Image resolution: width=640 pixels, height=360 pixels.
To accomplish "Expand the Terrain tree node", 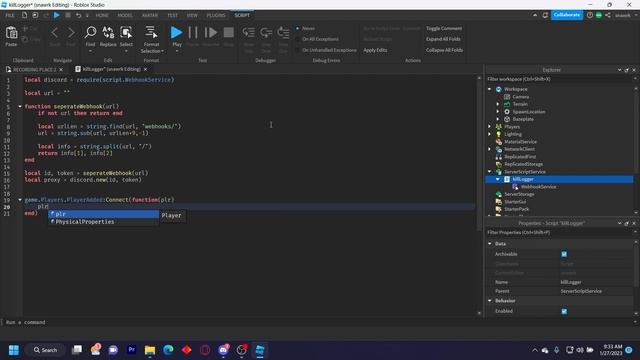I will point(498,104).
